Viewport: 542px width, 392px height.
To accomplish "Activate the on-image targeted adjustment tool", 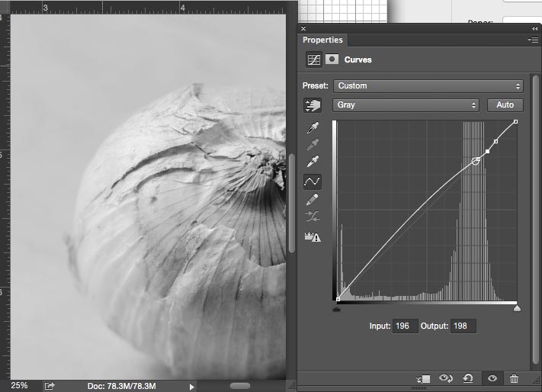I will [x=313, y=105].
